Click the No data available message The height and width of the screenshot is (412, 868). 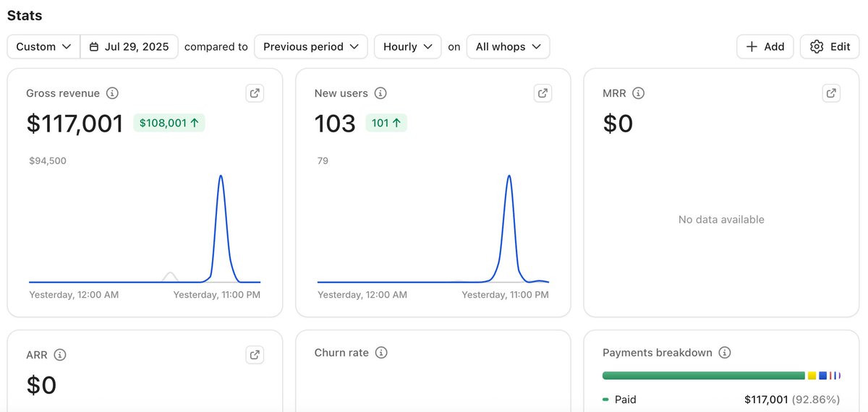pyautogui.click(x=721, y=220)
